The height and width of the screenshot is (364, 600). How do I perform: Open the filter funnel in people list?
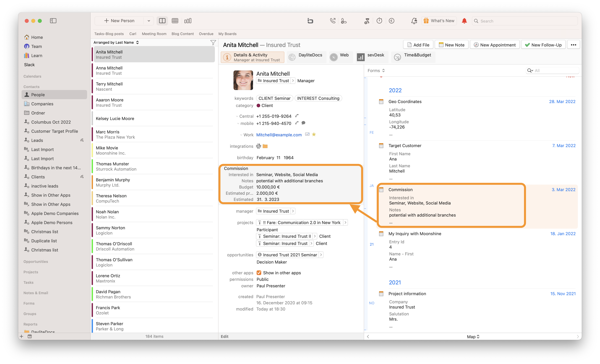(x=213, y=43)
